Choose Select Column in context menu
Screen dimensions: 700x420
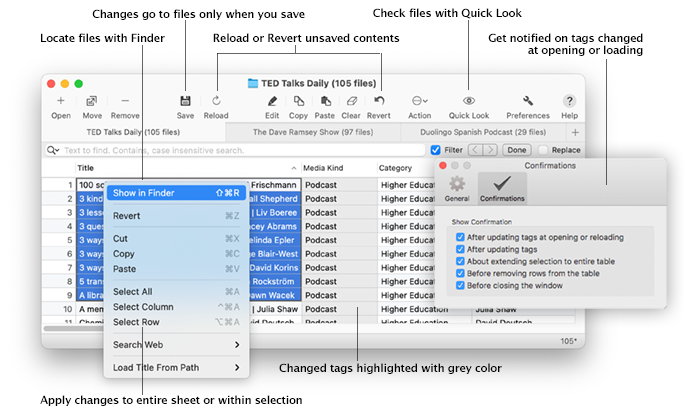pyautogui.click(x=176, y=307)
